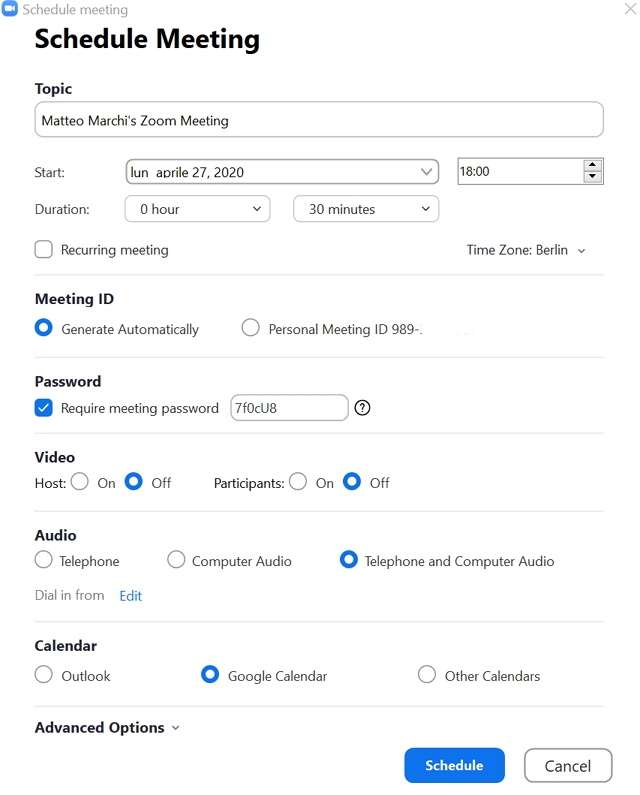Expand Advanced Options section
This screenshot has width=640, height=795.
point(107,728)
